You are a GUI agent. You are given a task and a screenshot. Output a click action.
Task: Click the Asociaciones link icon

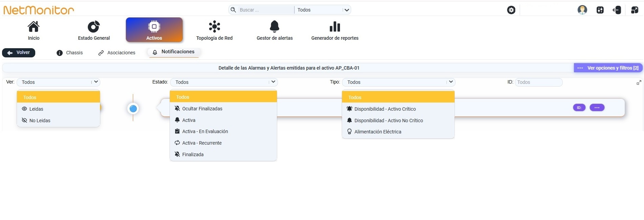click(101, 53)
